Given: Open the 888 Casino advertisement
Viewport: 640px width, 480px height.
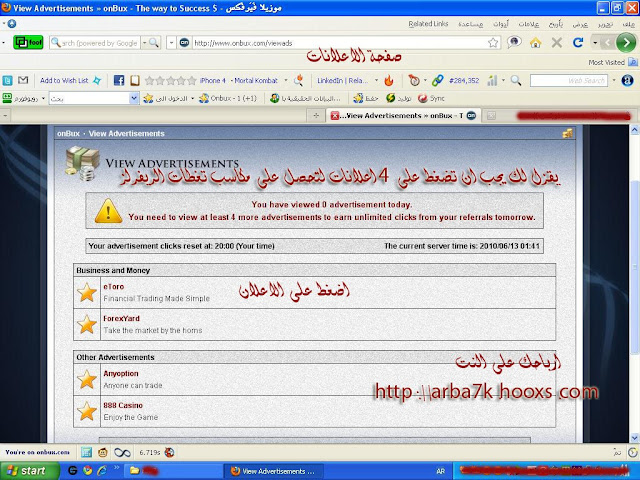Looking at the screenshot, I should click(x=123, y=405).
